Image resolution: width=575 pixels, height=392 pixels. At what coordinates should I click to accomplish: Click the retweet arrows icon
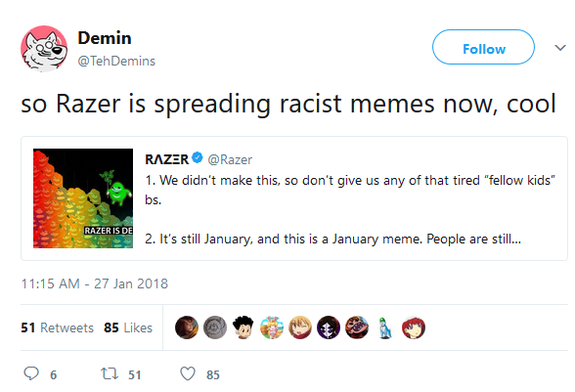(x=110, y=373)
